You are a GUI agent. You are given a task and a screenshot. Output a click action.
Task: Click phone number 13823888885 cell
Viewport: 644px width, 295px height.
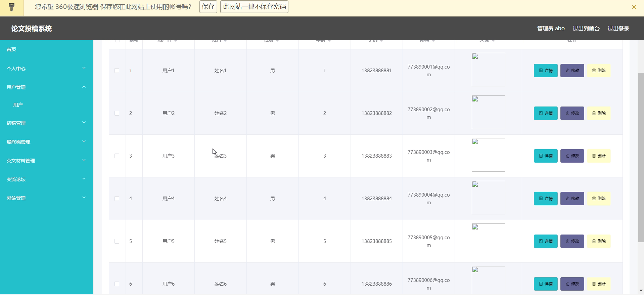[x=377, y=241]
